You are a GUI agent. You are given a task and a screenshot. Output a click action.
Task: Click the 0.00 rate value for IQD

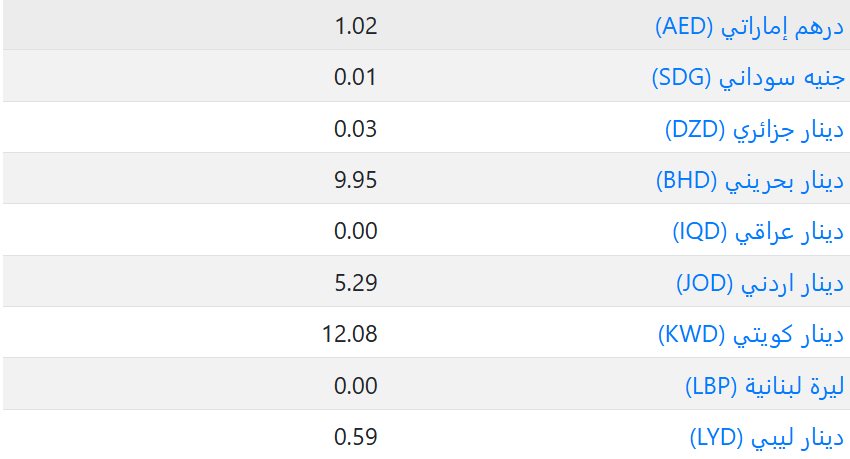click(x=355, y=231)
